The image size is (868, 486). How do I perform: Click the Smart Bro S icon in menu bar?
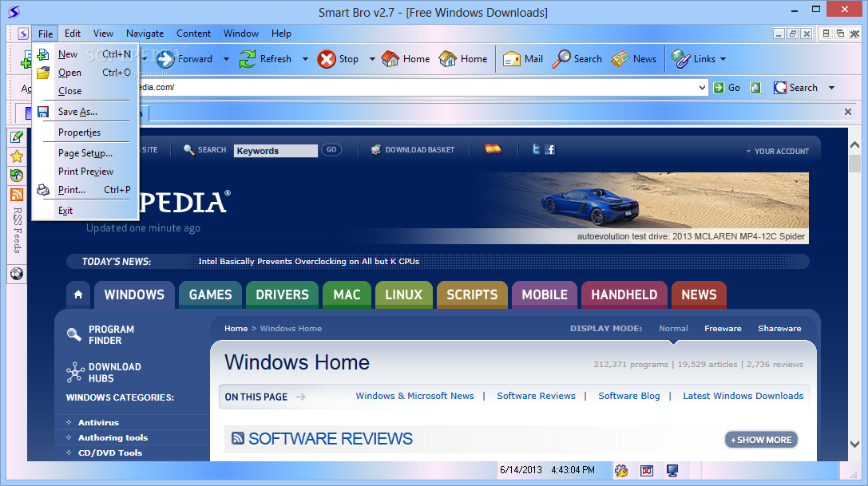pyautogui.click(x=22, y=34)
